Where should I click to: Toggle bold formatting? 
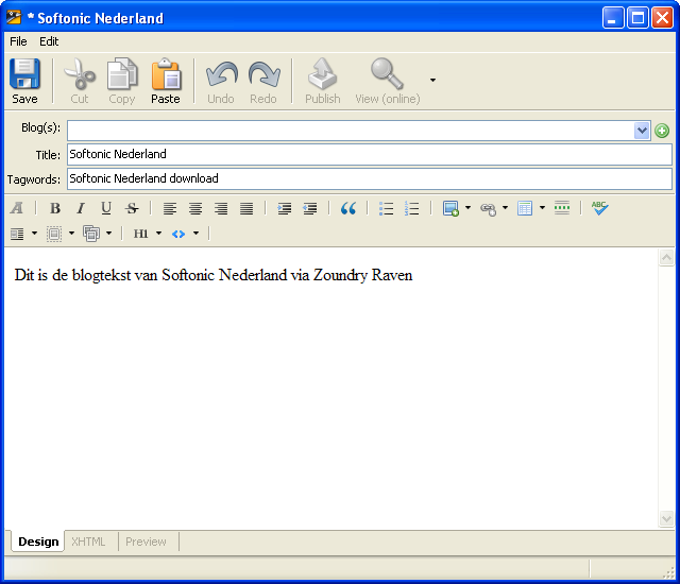tap(55, 209)
